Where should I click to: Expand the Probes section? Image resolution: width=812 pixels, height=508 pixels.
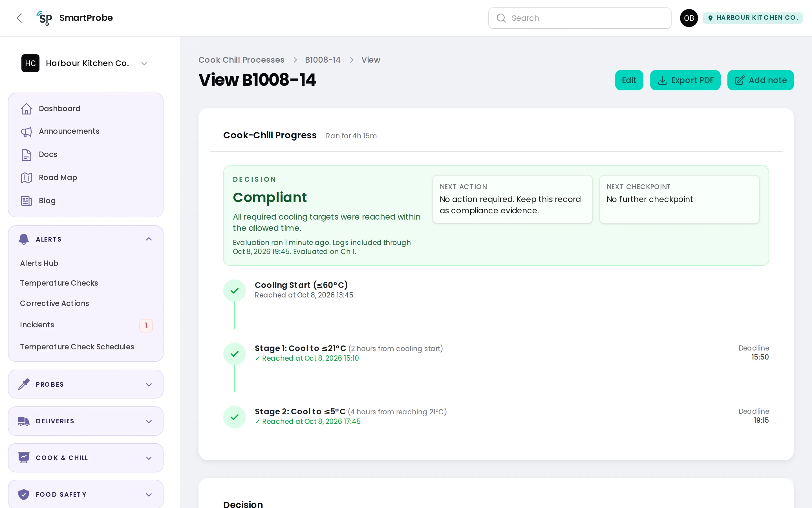(85, 384)
